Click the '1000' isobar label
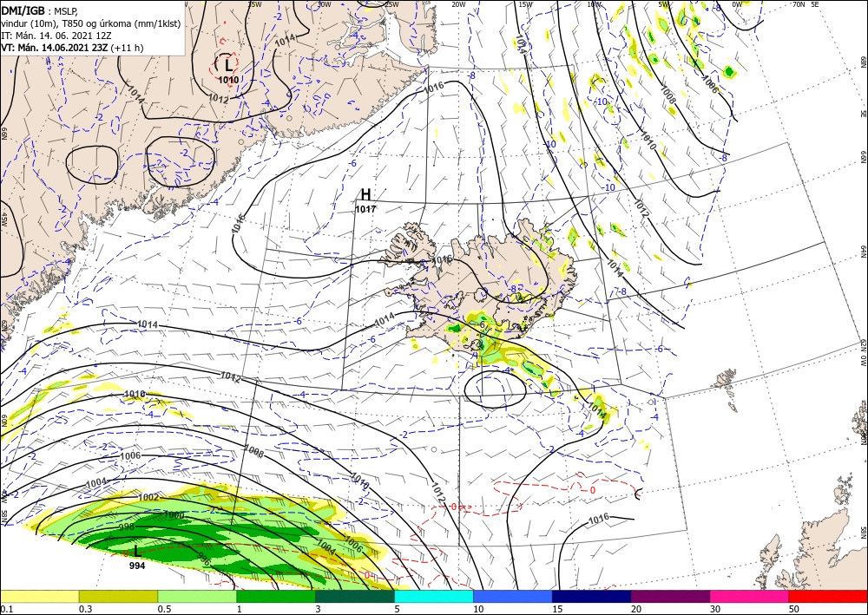 (174, 515)
